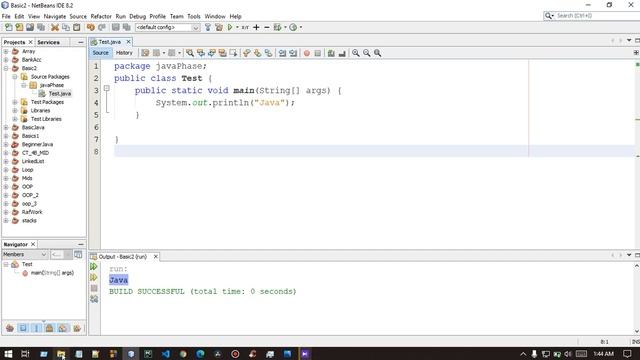The width and height of the screenshot is (640, 360).
Task: Click the Build Project hammer icon
Action: pos(208,27)
